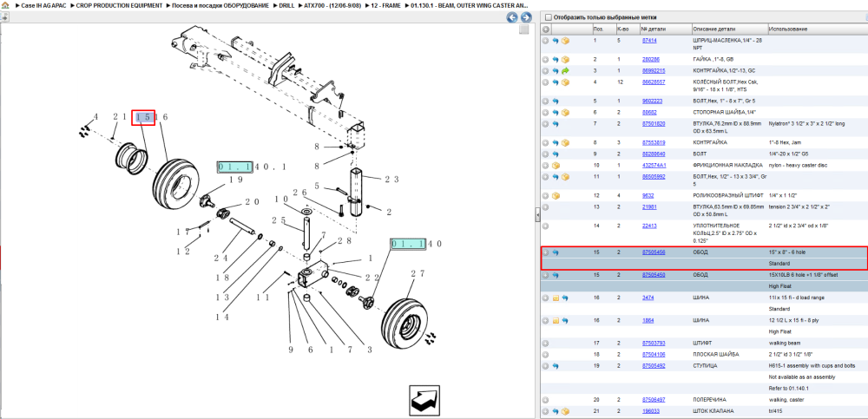This screenshot has width=868, height=419.
Task: Click blue supersession arrow for part 87414
Action: pyautogui.click(x=556, y=41)
